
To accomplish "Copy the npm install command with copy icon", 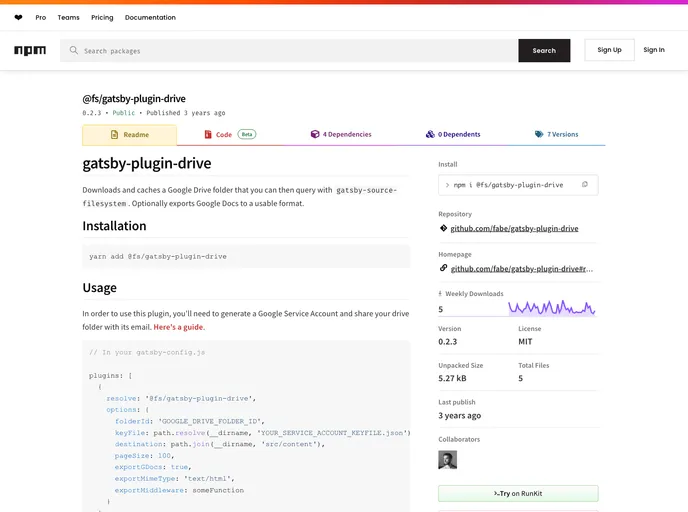I will coord(584,185).
